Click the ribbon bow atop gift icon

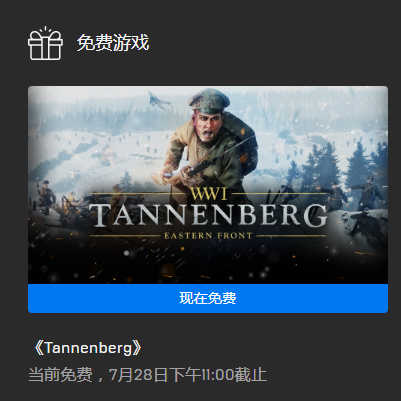(x=45, y=32)
